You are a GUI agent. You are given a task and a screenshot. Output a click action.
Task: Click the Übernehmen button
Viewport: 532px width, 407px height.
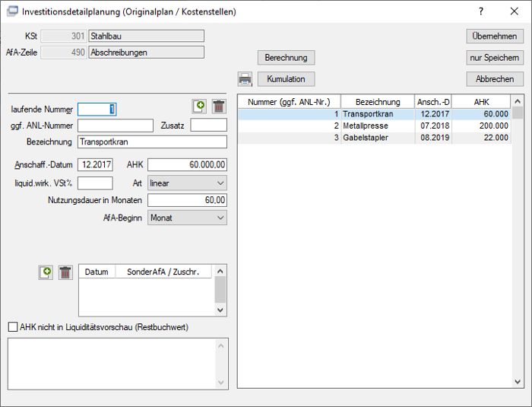pyautogui.click(x=495, y=37)
